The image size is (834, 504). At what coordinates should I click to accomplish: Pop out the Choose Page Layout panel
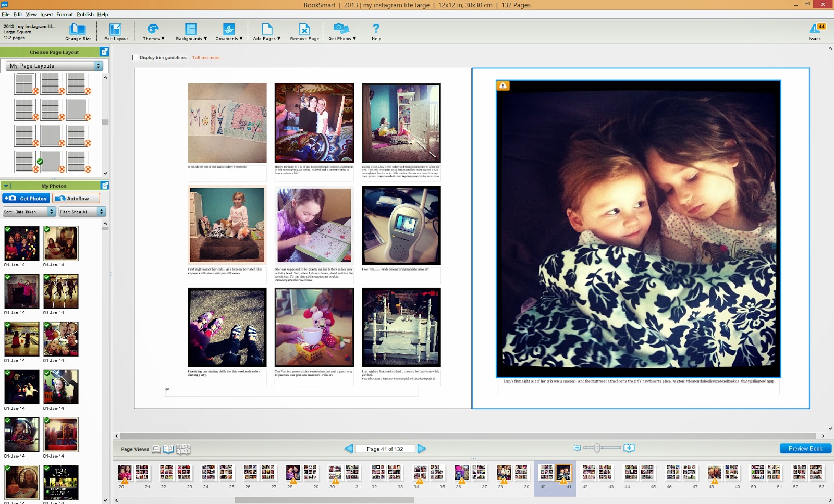point(104,52)
